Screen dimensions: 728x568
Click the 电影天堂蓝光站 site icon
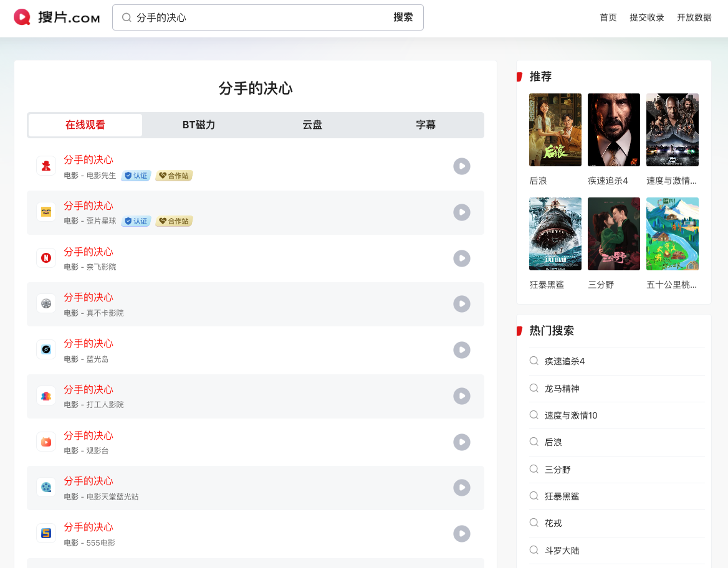pos(46,488)
